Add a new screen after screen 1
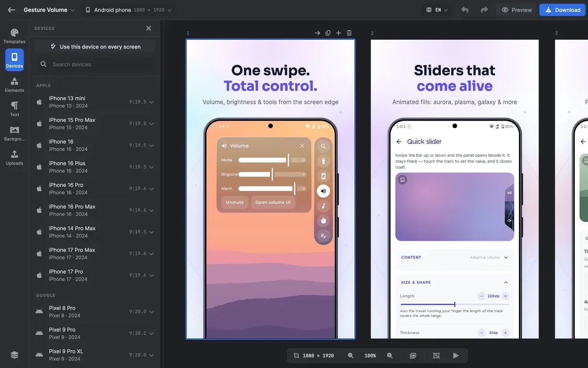 point(339,33)
